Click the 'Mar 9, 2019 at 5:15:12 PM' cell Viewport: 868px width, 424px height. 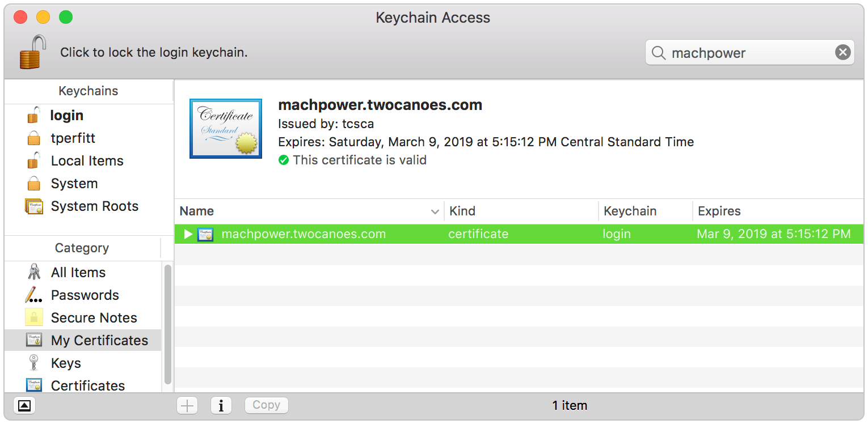[774, 234]
